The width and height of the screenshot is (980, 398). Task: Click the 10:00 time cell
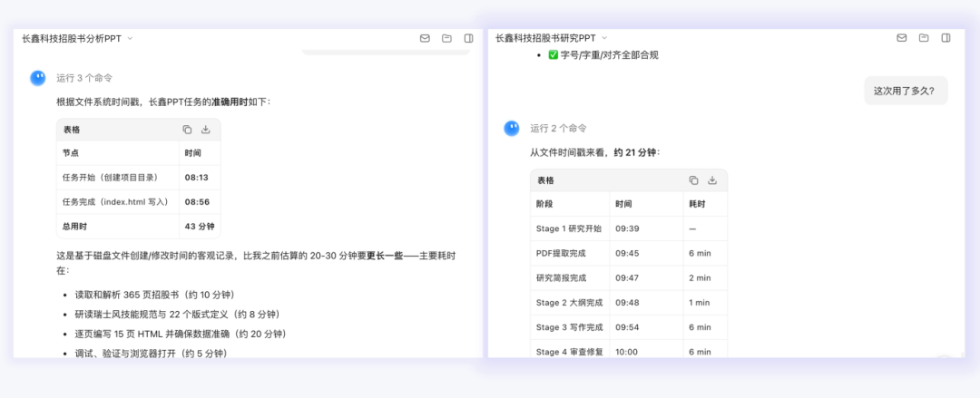647,352
